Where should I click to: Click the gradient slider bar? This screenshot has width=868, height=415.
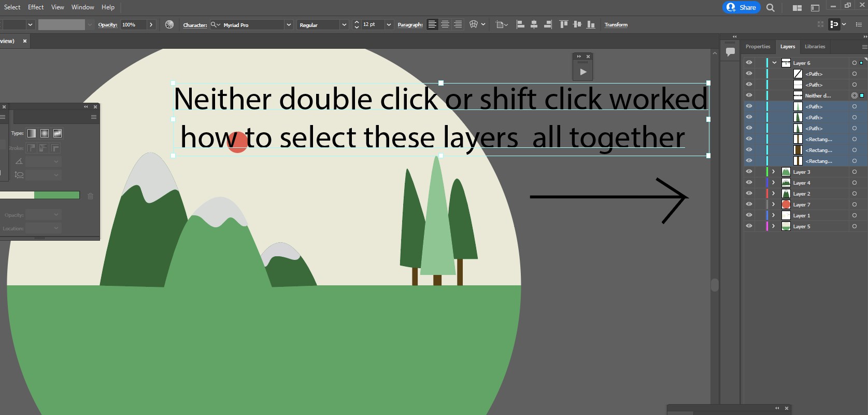click(39, 195)
